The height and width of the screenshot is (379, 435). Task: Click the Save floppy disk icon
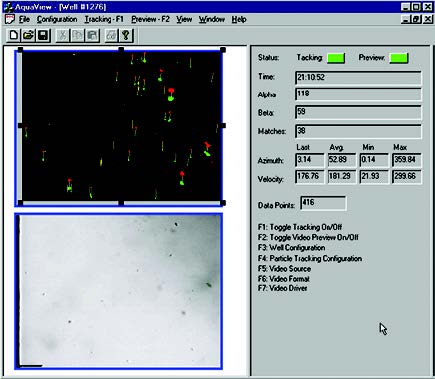[x=43, y=35]
